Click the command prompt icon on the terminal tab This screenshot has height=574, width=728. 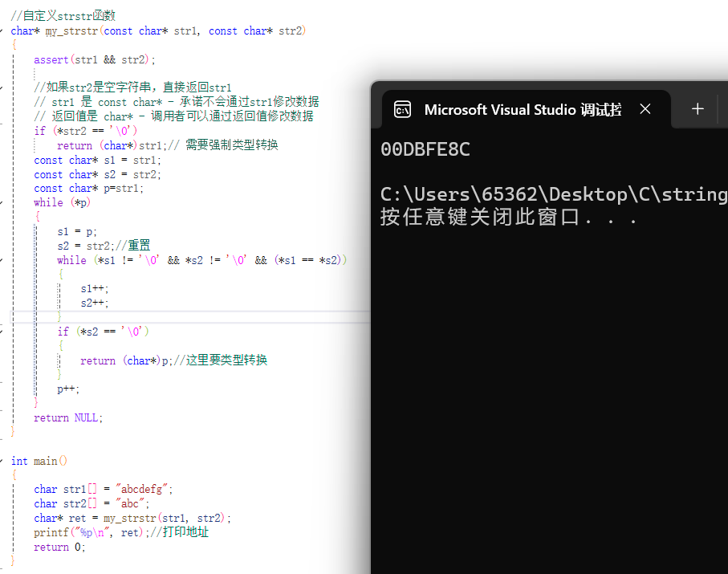click(x=402, y=110)
